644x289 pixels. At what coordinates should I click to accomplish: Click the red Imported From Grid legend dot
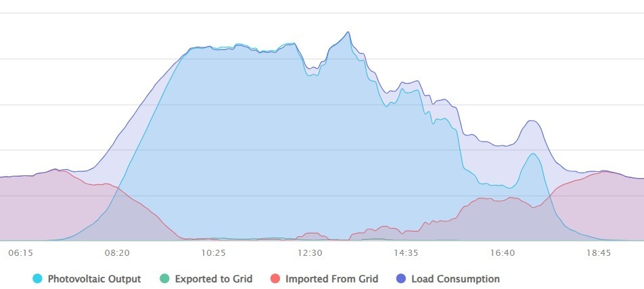pyautogui.click(x=275, y=279)
